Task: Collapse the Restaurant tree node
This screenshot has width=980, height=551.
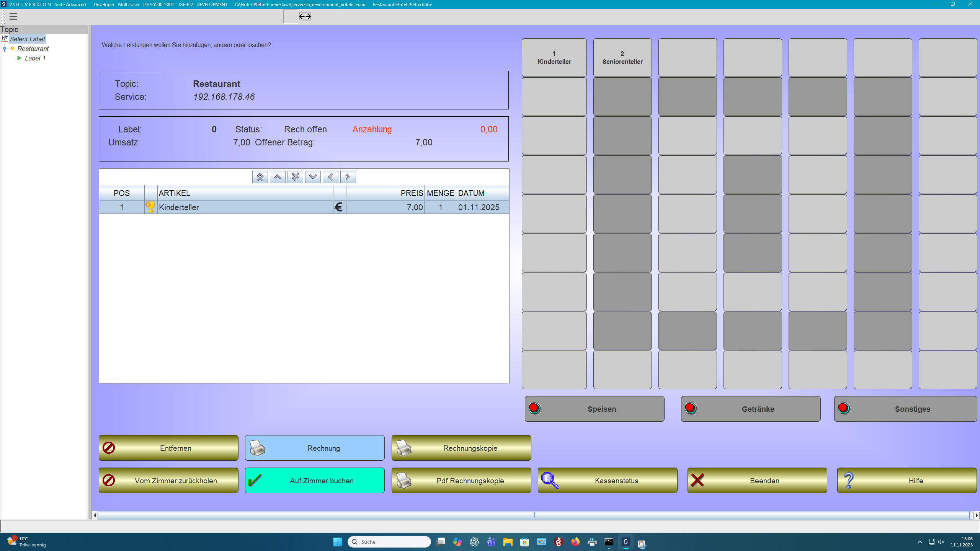Action: [x=4, y=49]
